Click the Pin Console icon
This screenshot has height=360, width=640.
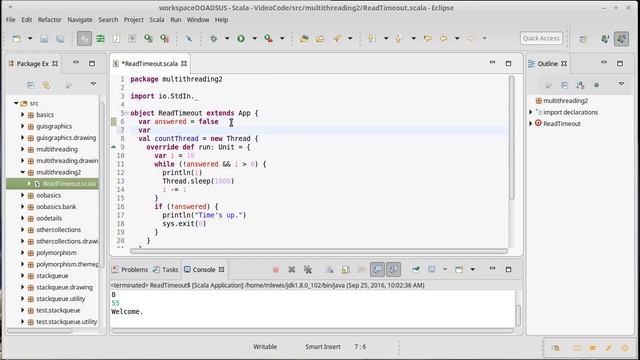pyautogui.click(x=416, y=269)
